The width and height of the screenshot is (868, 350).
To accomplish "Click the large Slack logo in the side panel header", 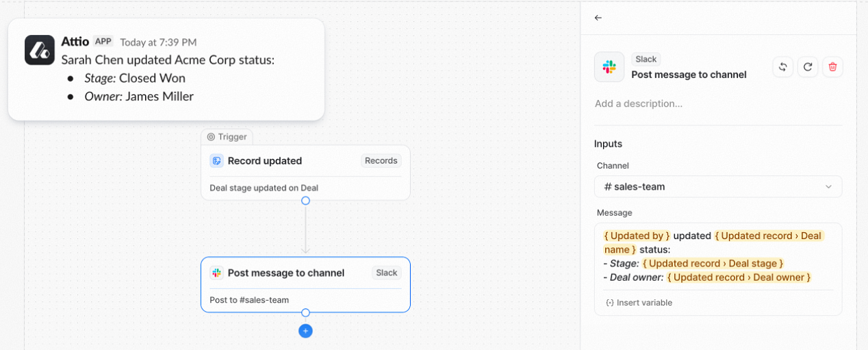I will coord(609,67).
